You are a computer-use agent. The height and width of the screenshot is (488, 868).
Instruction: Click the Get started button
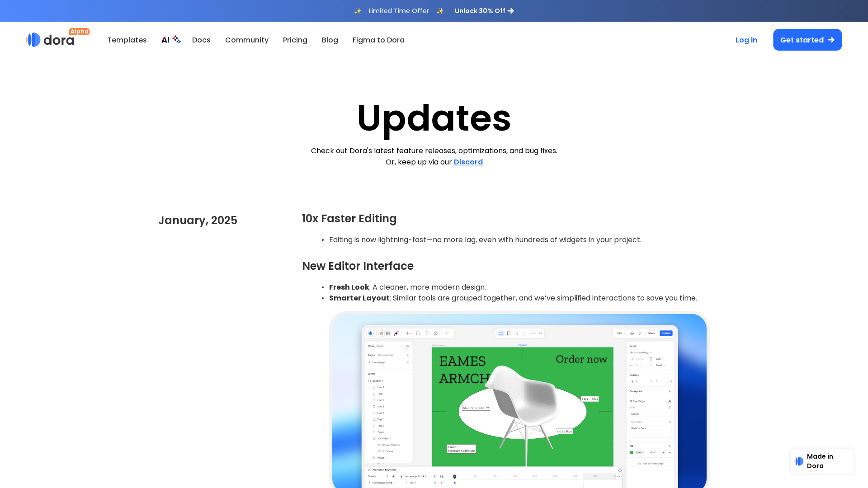point(807,40)
